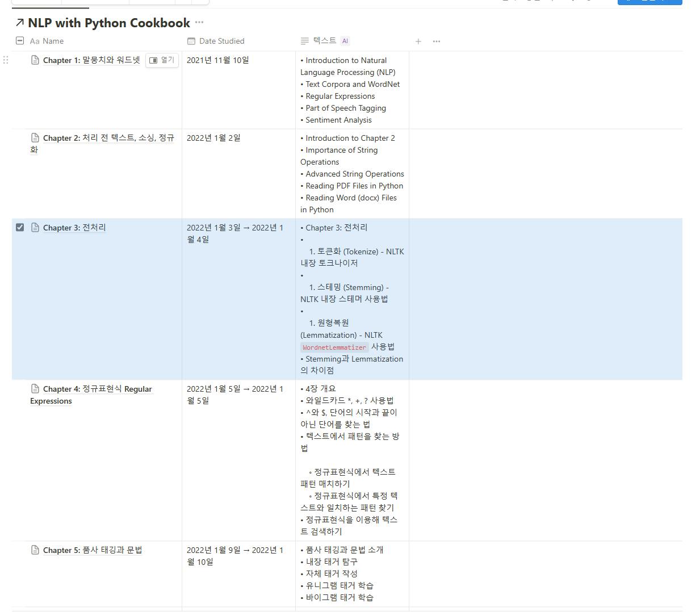Click the Chapter 1 text cell starting Introduction to Natural
This screenshot has width=700, height=612.
[x=352, y=90]
